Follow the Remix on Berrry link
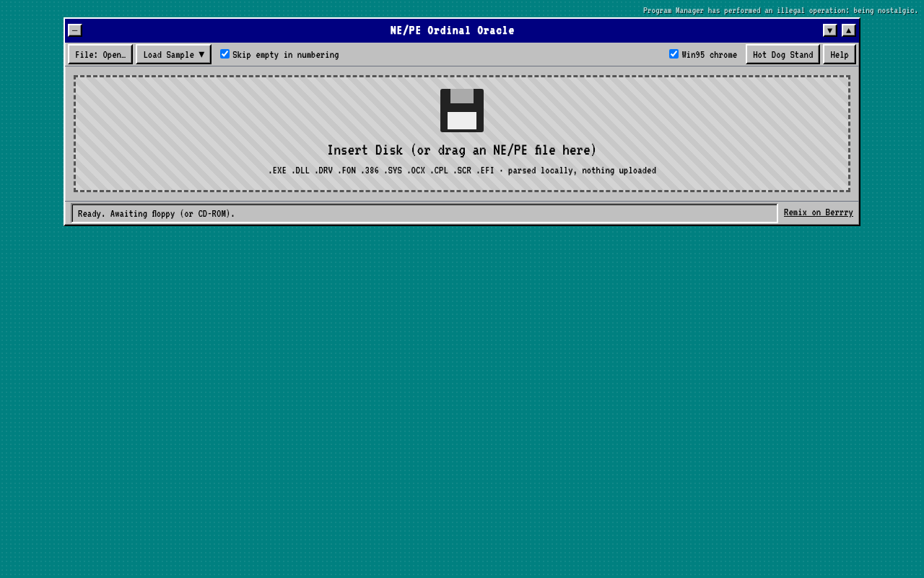 pos(819,212)
